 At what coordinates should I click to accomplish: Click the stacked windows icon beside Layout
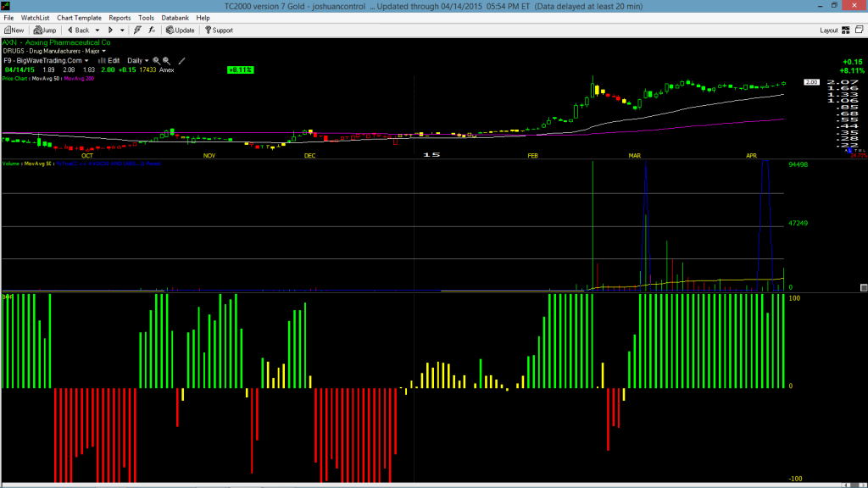[x=860, y=30]
